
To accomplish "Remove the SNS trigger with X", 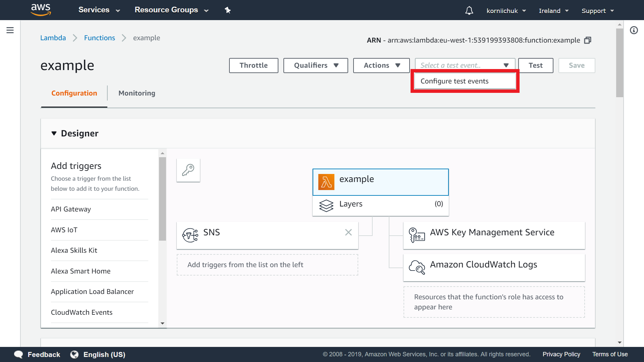I will 348,232.
